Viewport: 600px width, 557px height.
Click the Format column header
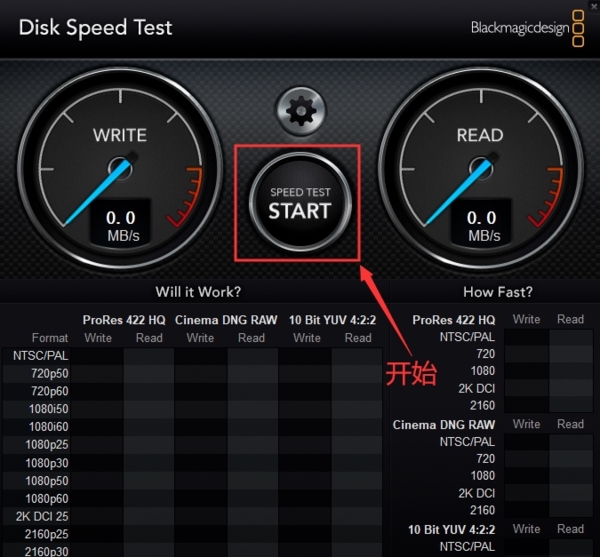pos(50,338)
